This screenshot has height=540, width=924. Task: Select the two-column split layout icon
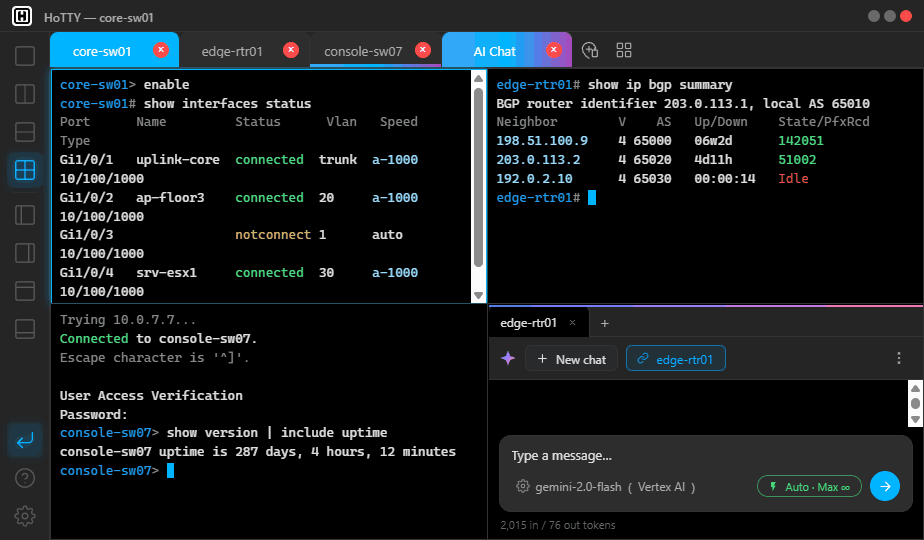(25, 94)
